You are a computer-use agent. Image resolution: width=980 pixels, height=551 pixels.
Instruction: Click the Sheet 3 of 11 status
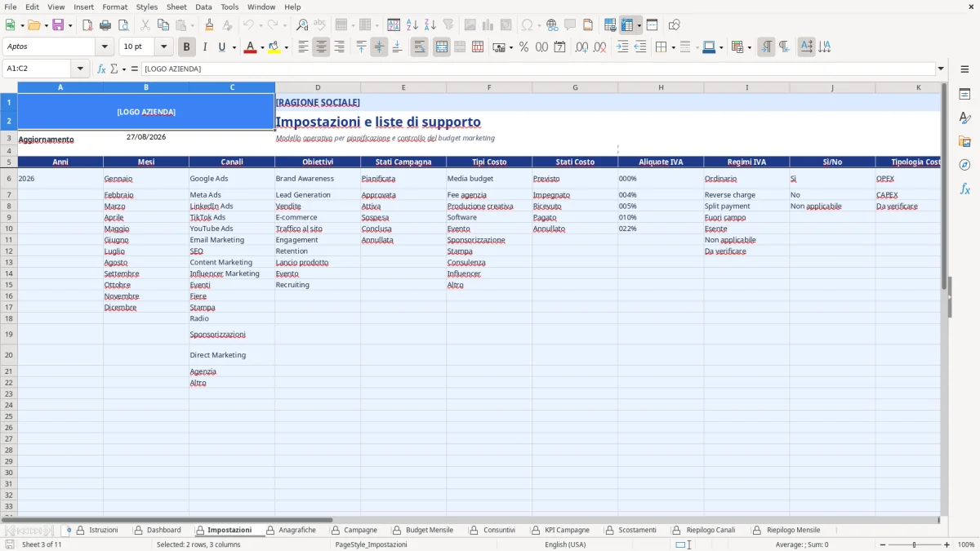point(42,544)
